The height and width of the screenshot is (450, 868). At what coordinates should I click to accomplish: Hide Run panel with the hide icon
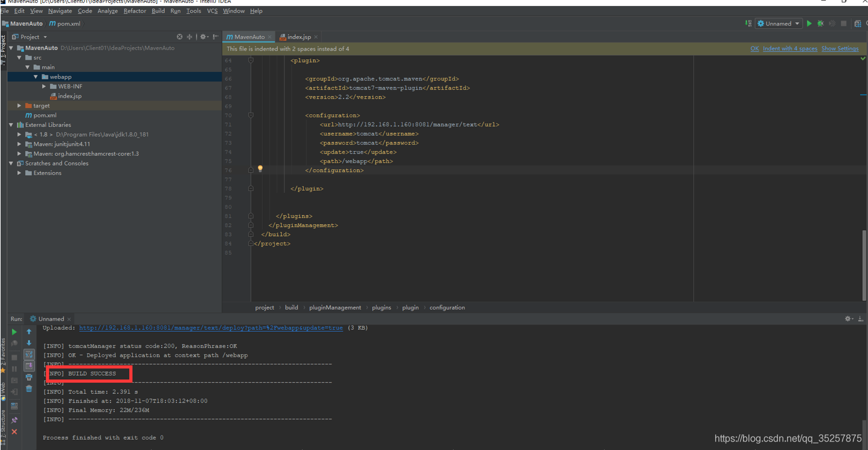pos(860,318)
